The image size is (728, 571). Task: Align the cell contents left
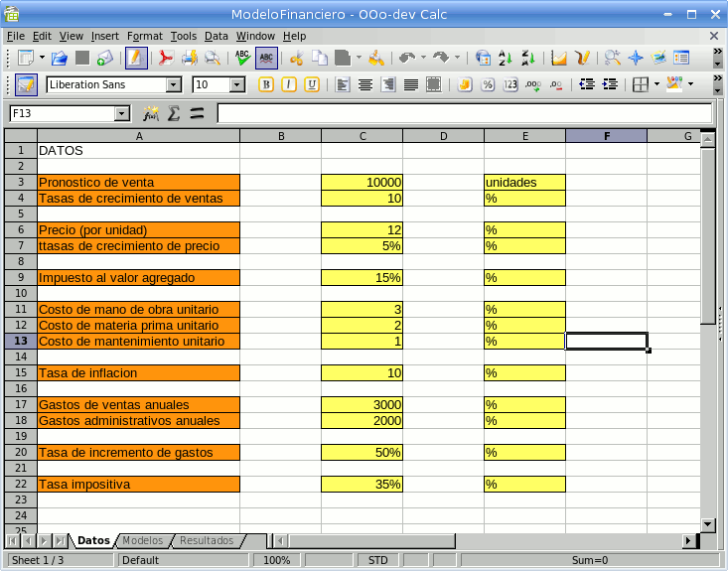343,85
